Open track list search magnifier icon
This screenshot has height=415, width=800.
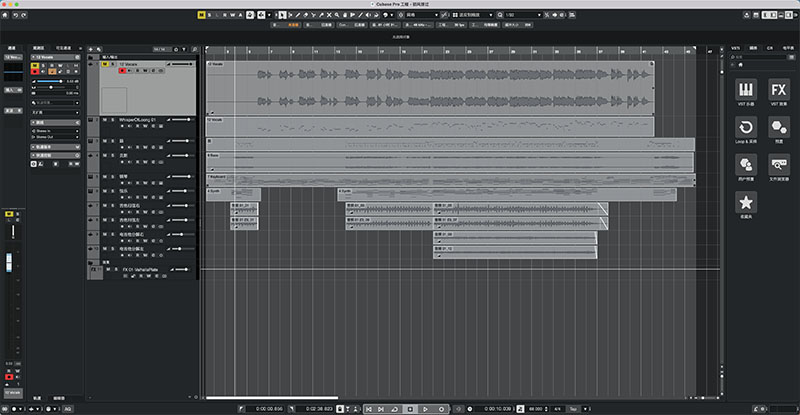coord(194,50)
